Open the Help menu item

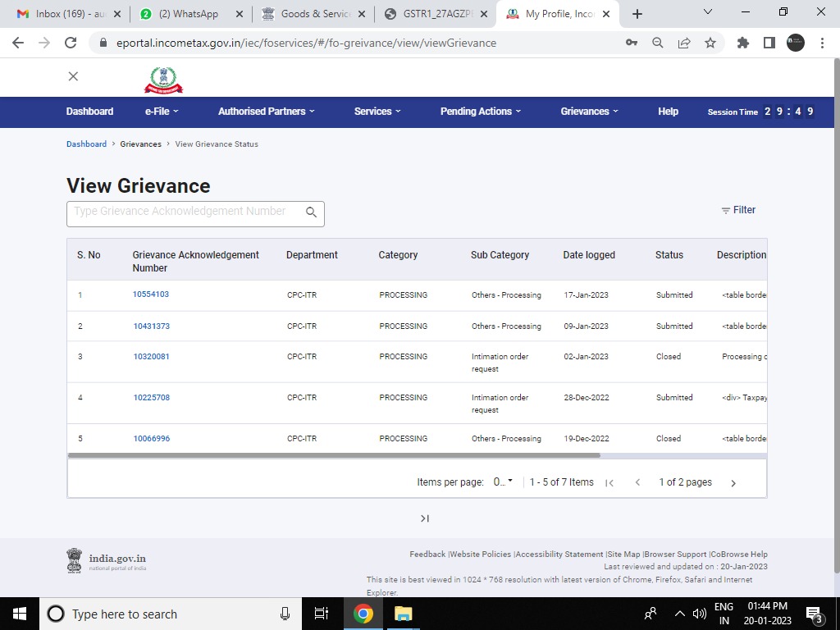tap(668, 112)
